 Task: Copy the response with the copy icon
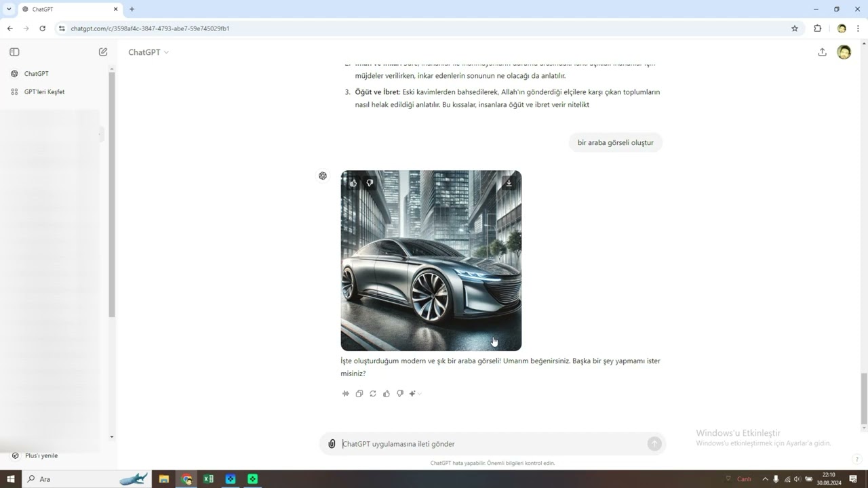(x=359, y=394)
